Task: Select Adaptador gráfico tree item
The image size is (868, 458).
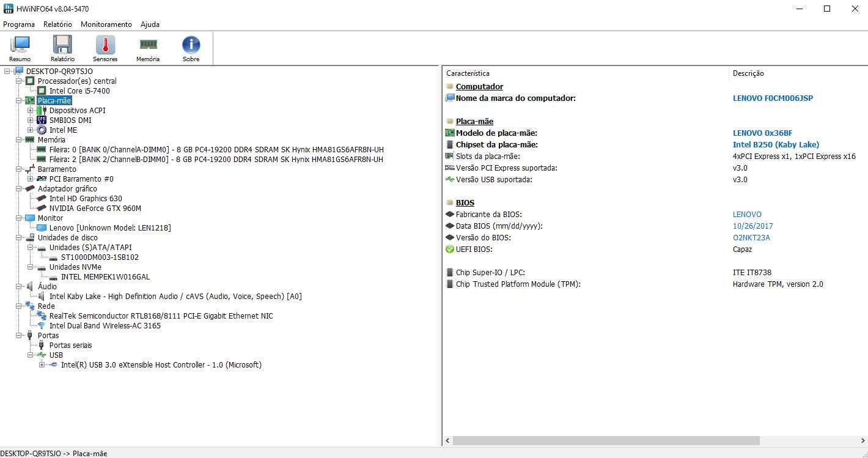Action: click(x=67, y=189)
